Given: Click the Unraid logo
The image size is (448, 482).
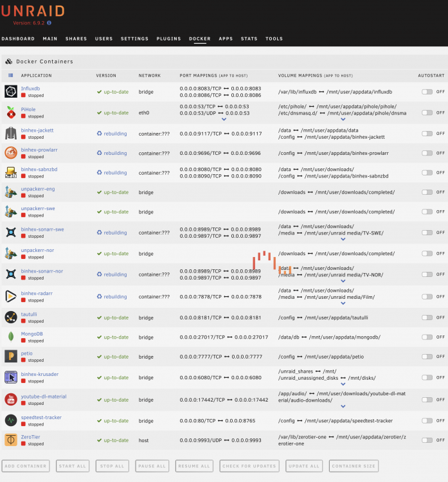Looking at the screenshot, I should tap(32, 11).
